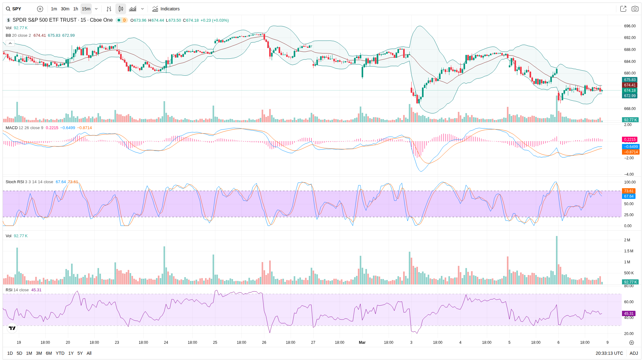Expand the time interval dropdown arrow
644x362 pixels.
[x=96, y=9]
